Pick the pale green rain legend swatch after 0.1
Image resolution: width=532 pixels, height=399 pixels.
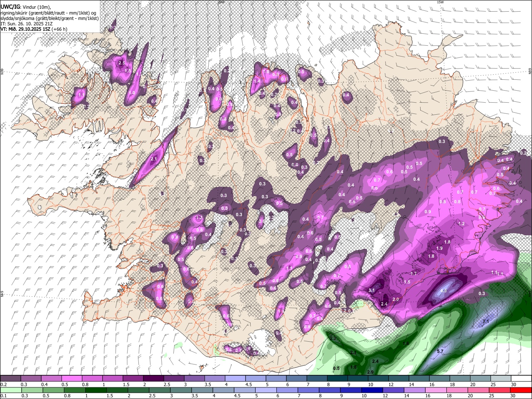[10, 390]
